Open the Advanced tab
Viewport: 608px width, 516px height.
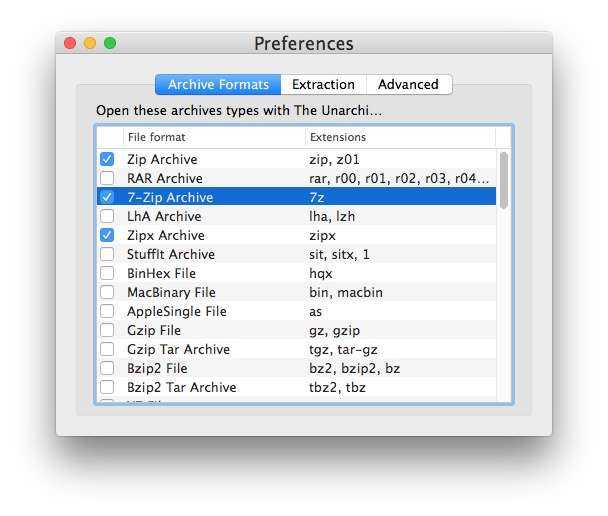[x=409, y=85]
